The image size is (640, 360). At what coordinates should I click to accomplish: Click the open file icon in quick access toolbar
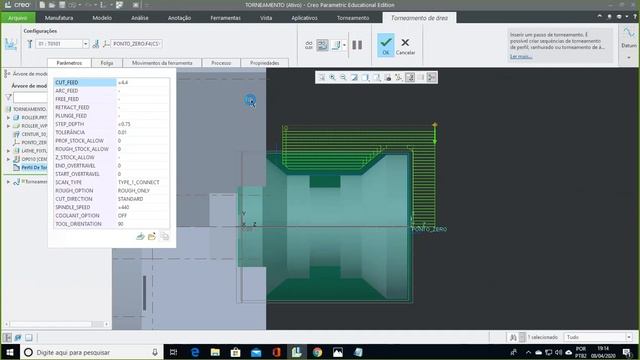pyautogui.click(x=52, y=5)
